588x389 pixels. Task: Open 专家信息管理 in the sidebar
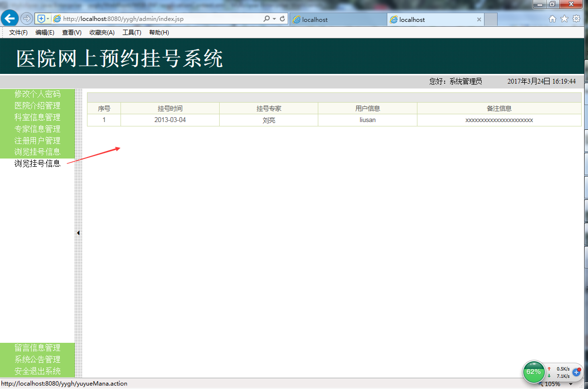[37, 129]
